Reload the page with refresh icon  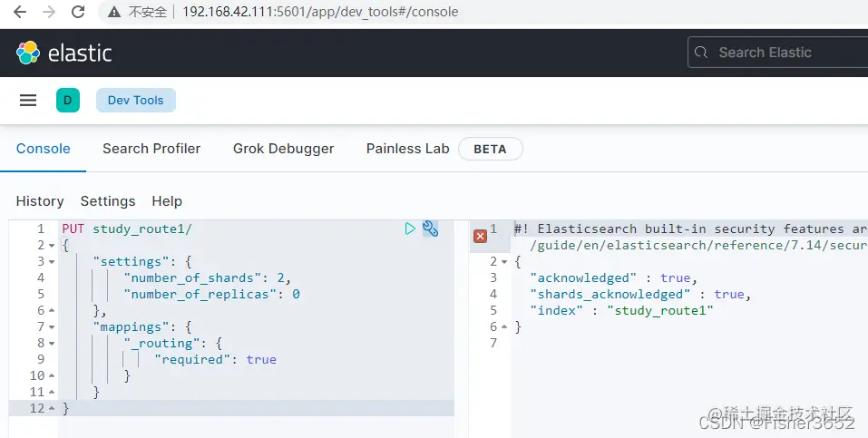click(x=78, y=12)
